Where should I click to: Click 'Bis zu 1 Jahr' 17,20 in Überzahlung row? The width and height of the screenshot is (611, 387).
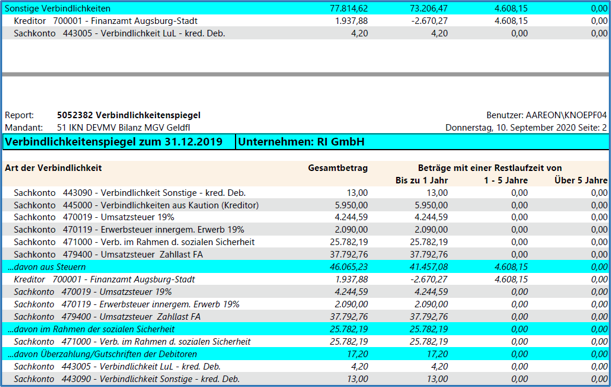click(x=437, y=354)
